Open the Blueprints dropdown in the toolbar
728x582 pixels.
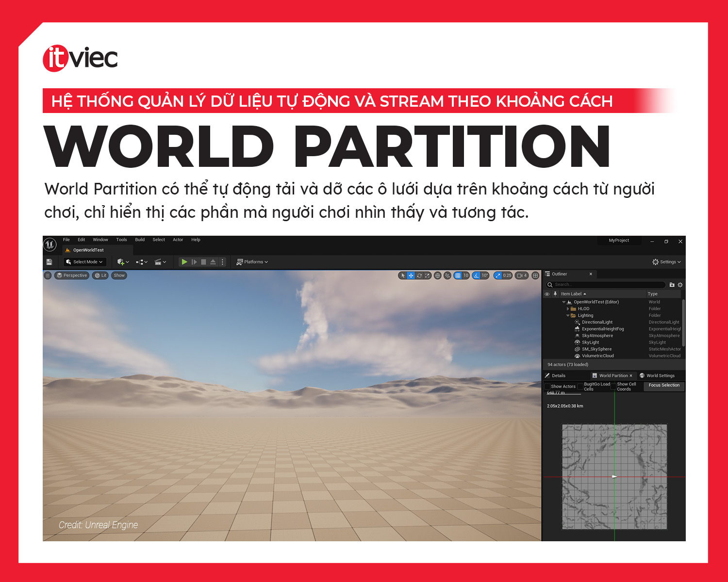point(142,262)
